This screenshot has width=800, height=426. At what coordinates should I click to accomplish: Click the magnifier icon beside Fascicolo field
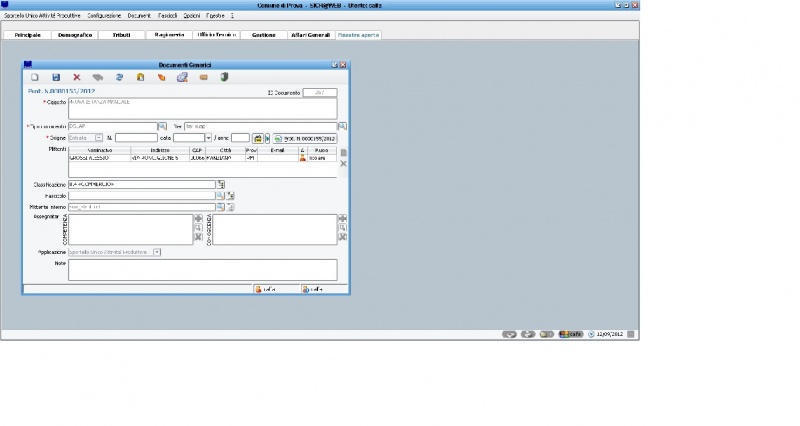pyautogui.click(x=220, y=196)
